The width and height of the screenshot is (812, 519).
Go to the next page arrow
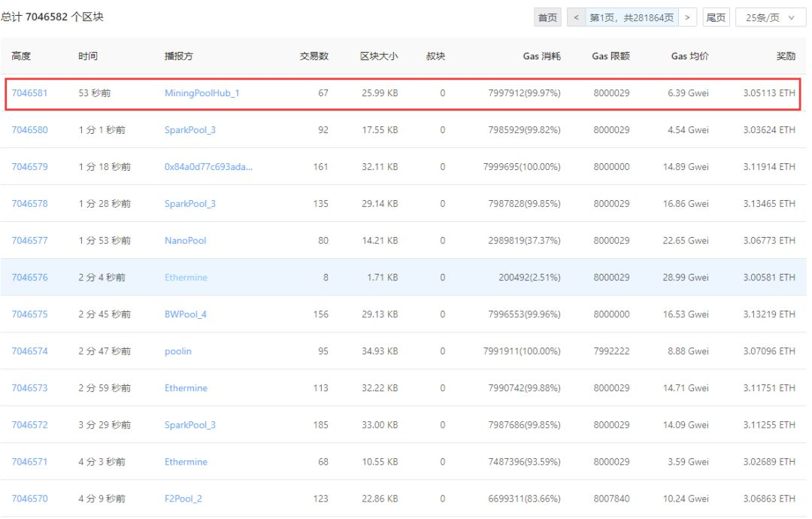point(687,17)
